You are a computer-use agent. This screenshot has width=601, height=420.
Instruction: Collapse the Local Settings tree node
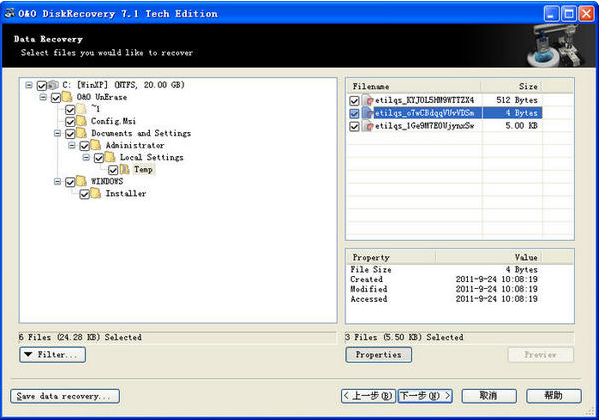click(x=86, y=157)
